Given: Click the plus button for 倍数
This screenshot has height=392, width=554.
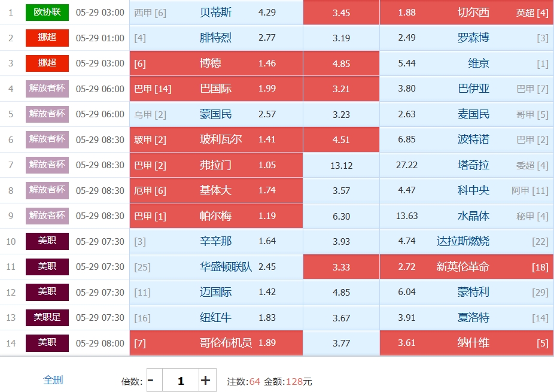Looking at the screenshot, I should pyautogui.click(x=208, y=381).
